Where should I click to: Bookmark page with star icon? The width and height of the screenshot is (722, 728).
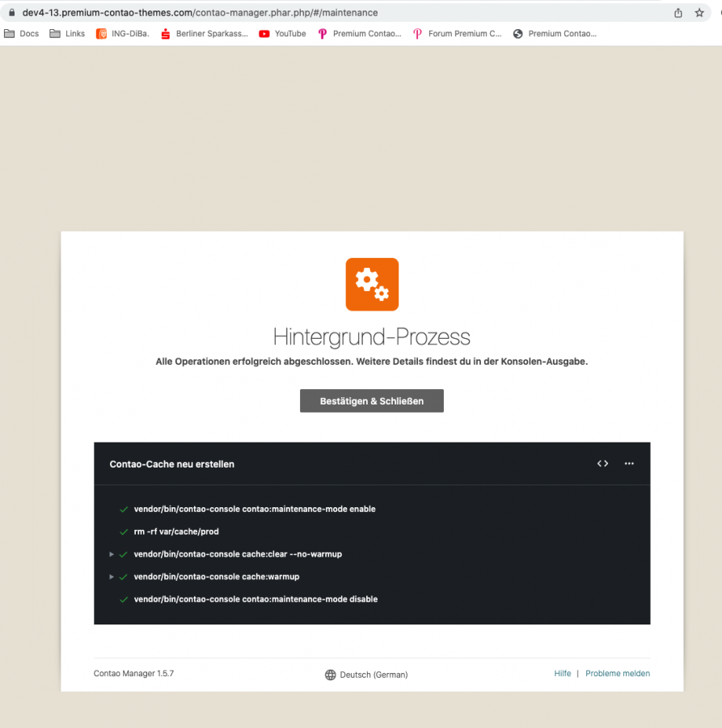click(x=699, y=13)
